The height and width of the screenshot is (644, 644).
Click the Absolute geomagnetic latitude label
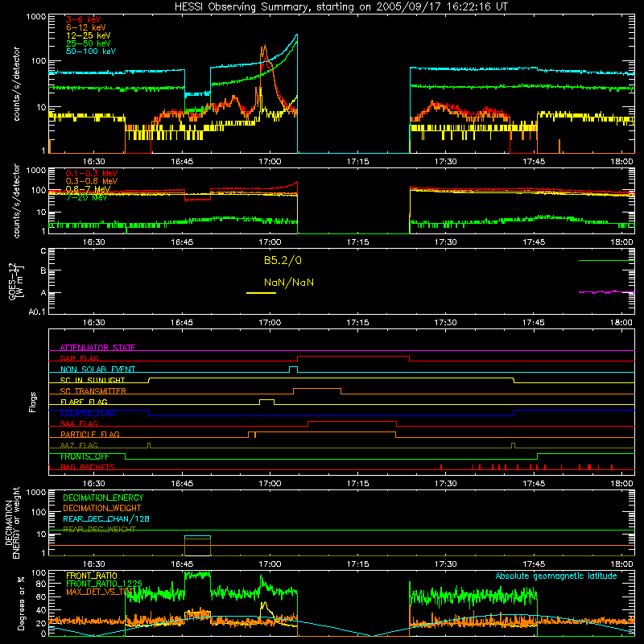pyautogui.click(x=556, y=576)
